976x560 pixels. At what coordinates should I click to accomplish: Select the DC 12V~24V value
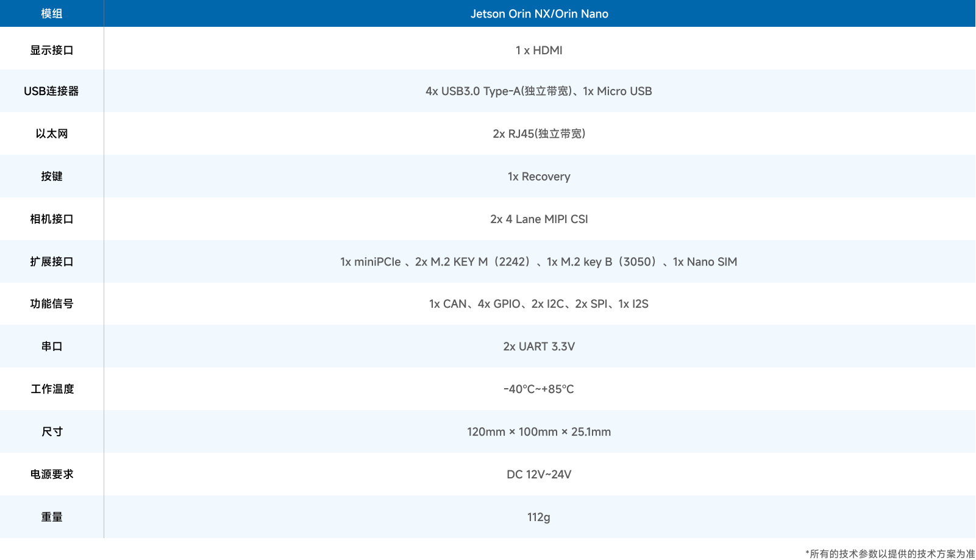tap(540, 474)
